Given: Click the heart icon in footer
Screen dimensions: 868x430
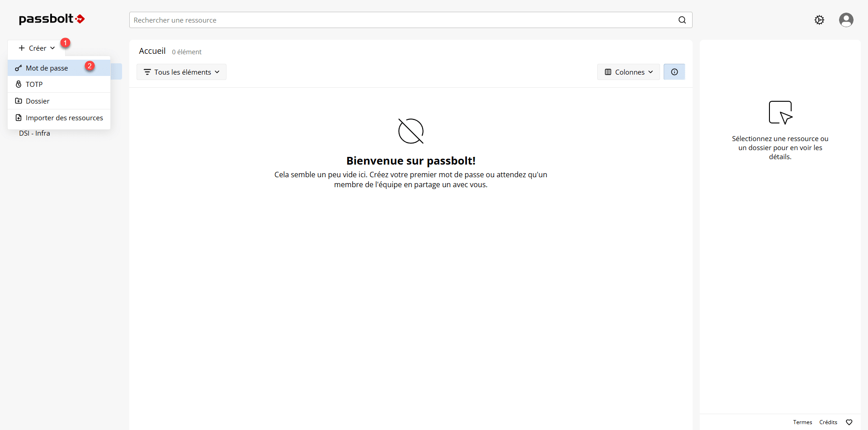Looking at the screenshot, I should point(849,422).
